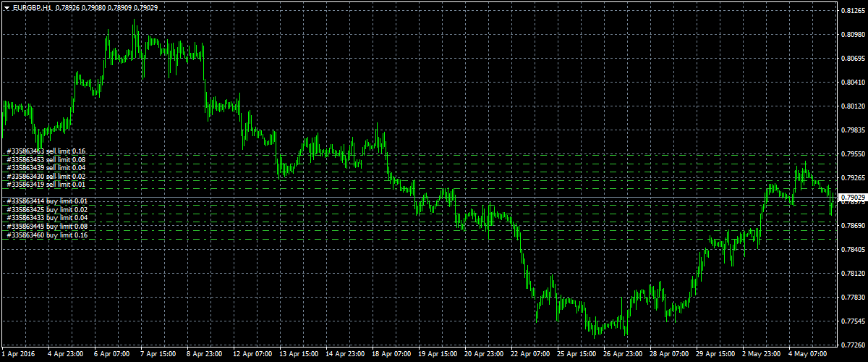Screen dimensions: 868x362
Task: Click the 4 Apr 23:00 time label
Action: pyautogui.click(x=64, y=355)
